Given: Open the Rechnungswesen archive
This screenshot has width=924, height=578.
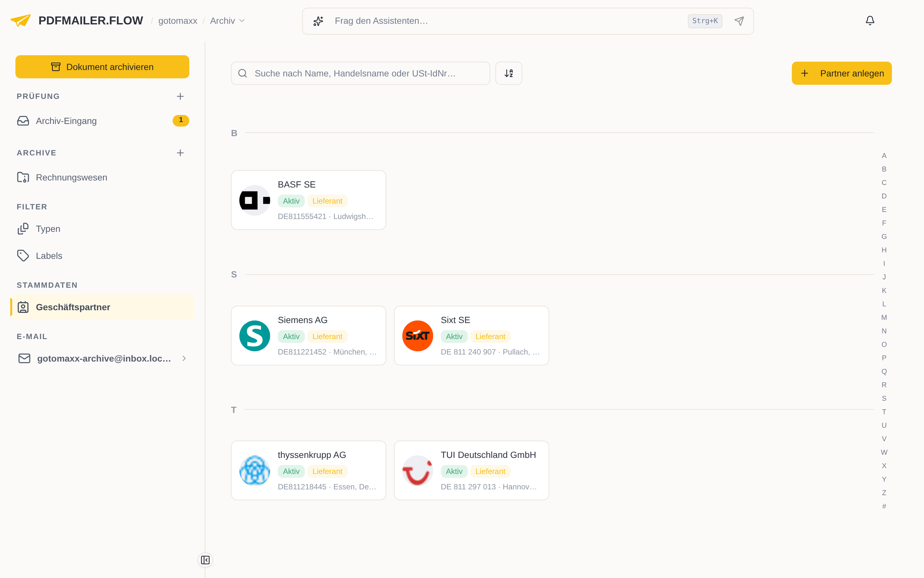Looking at the screenshot, I should tap(102, 177).
